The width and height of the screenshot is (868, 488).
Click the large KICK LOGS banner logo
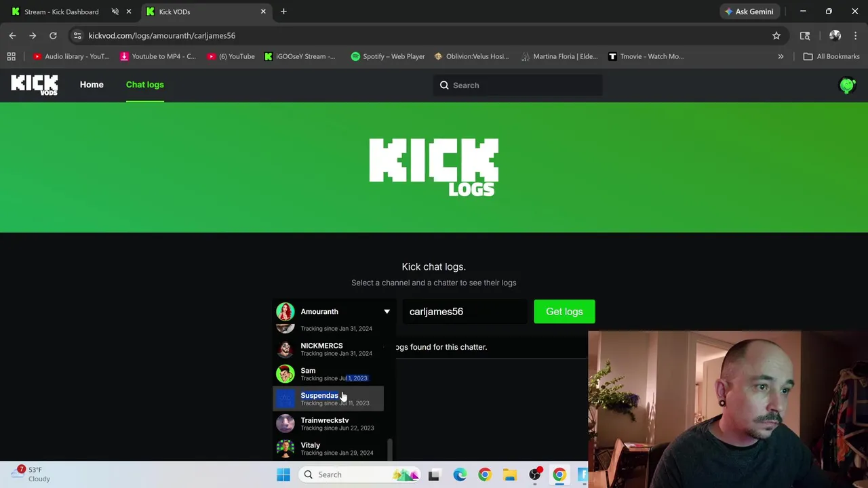pyautogui.click(x=434, y=167)
